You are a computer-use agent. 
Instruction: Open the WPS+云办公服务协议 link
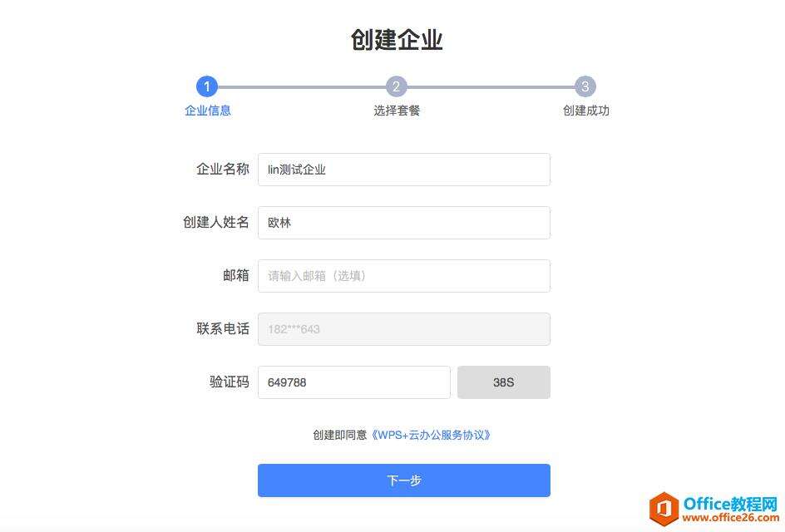[x=430, y=435]
